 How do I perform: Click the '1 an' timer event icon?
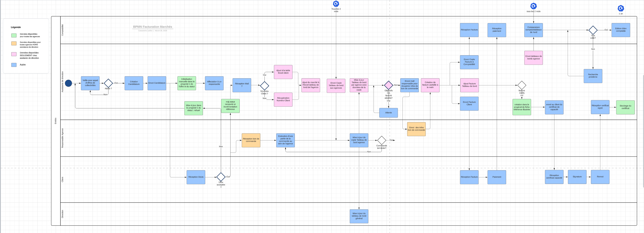click(x=621, y=8)
